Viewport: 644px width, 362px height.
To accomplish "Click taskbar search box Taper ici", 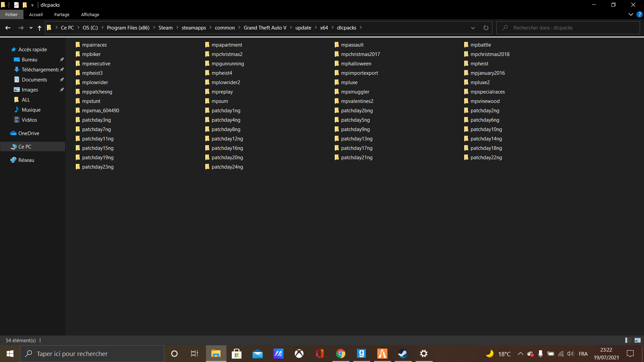I will 93,354.
